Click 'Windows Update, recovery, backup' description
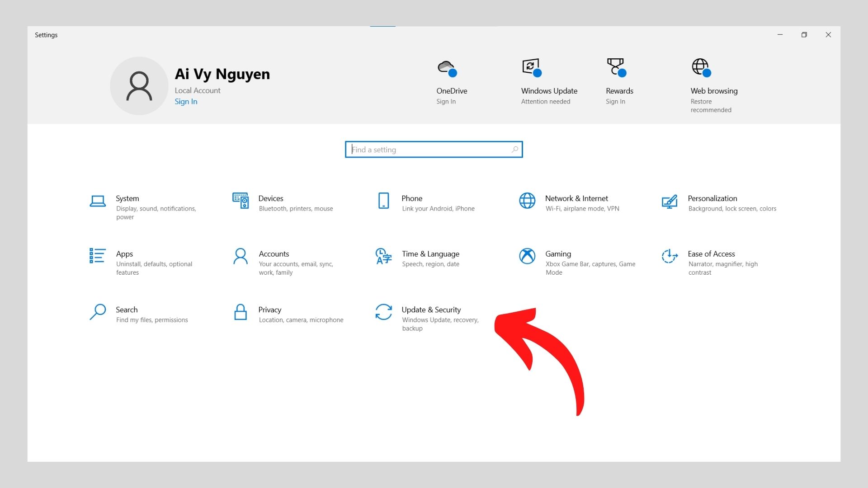868x488 pixels. (440, 324)
